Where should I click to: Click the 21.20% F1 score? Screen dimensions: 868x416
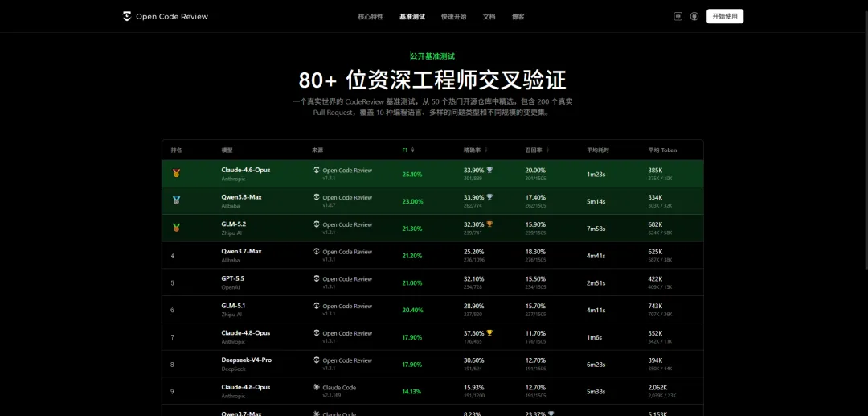[412, 256]
